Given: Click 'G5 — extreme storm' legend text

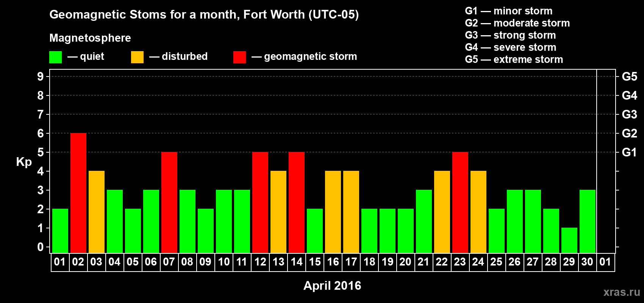Looking at the screenshot, I should [x=514, y=59].
